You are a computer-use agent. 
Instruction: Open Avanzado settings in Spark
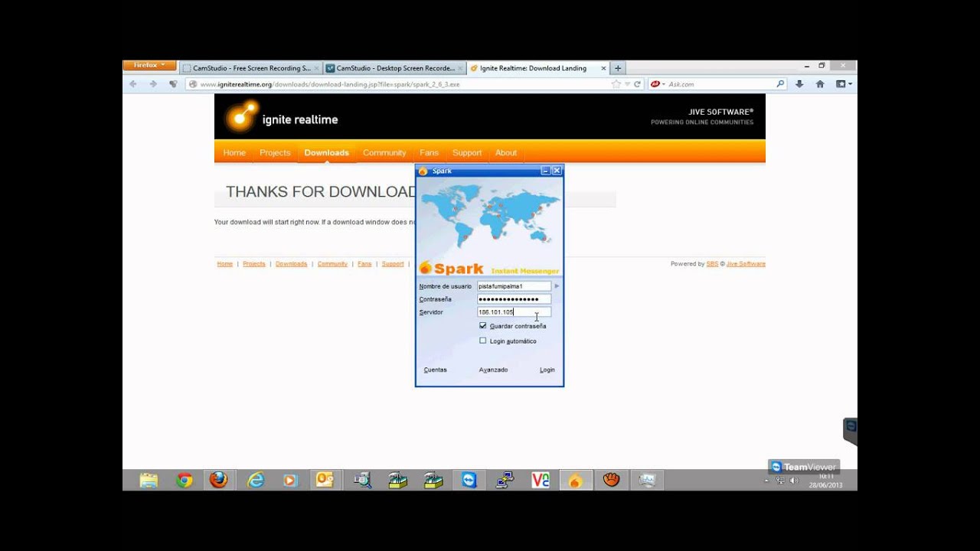click(493, 370)
